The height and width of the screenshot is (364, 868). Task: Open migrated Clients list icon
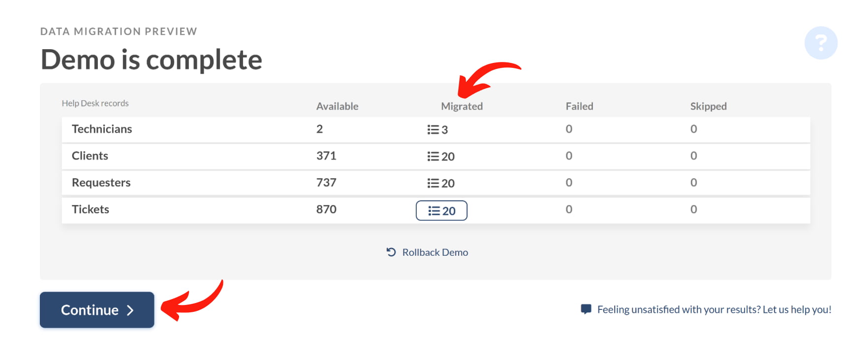(433, 156)
